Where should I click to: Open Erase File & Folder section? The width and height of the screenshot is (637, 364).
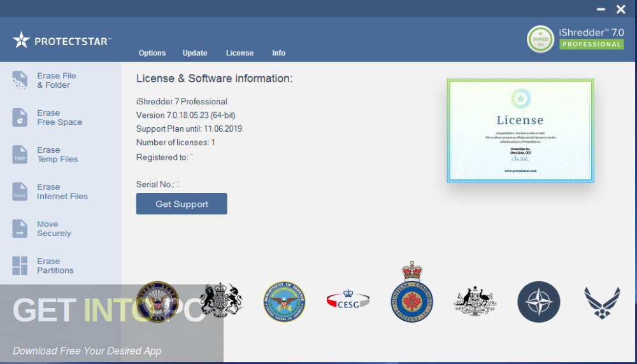click(57, 80)
